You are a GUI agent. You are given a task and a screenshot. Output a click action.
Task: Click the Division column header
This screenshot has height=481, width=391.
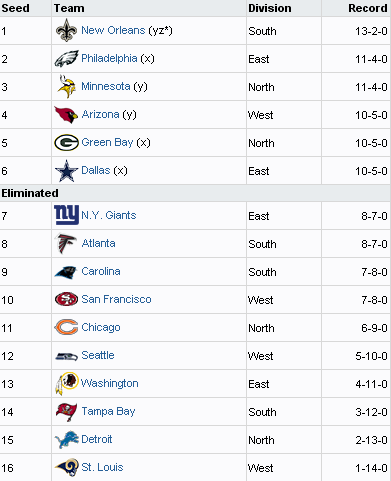pos(270,8)
